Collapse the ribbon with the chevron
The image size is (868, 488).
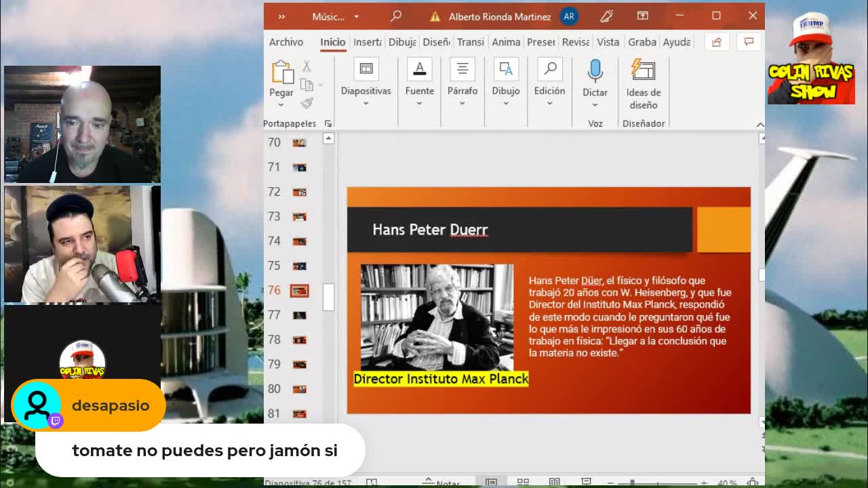759,125
